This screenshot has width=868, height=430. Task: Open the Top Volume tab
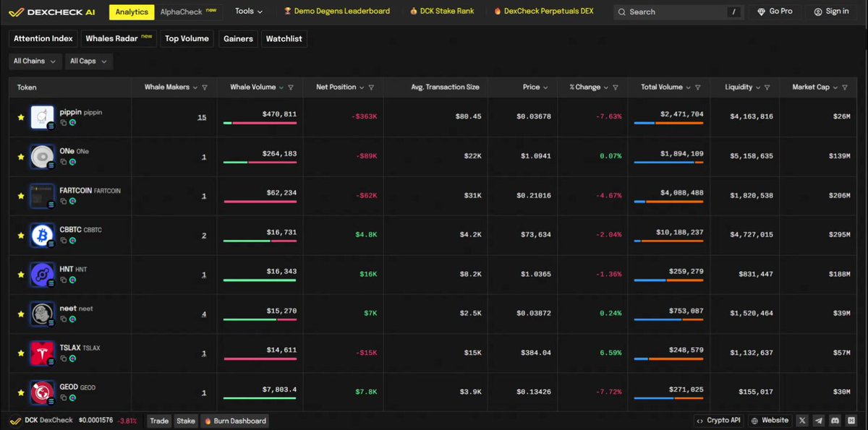(x=187, y=38)
